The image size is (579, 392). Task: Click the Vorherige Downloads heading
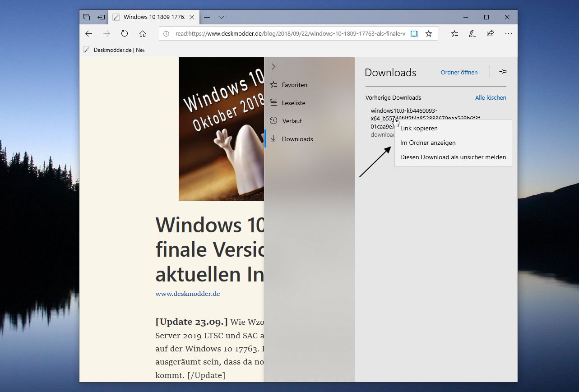coord(393,97)
